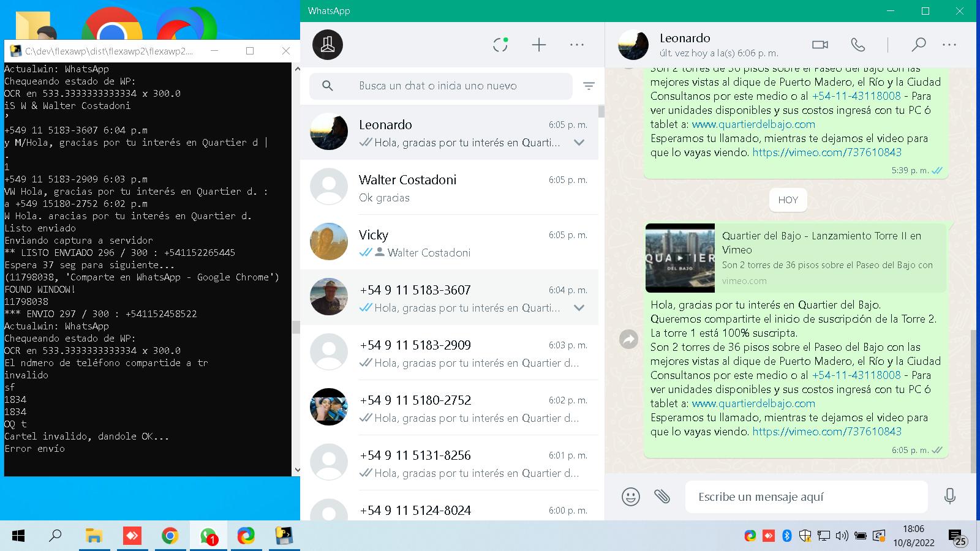Click the 'Escribe un mensaje aquí' box

coord(807,497)
